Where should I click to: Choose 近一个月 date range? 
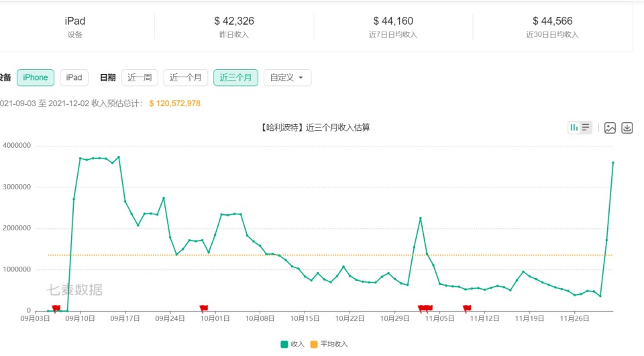pyautogui.click(x=186, y=78)
